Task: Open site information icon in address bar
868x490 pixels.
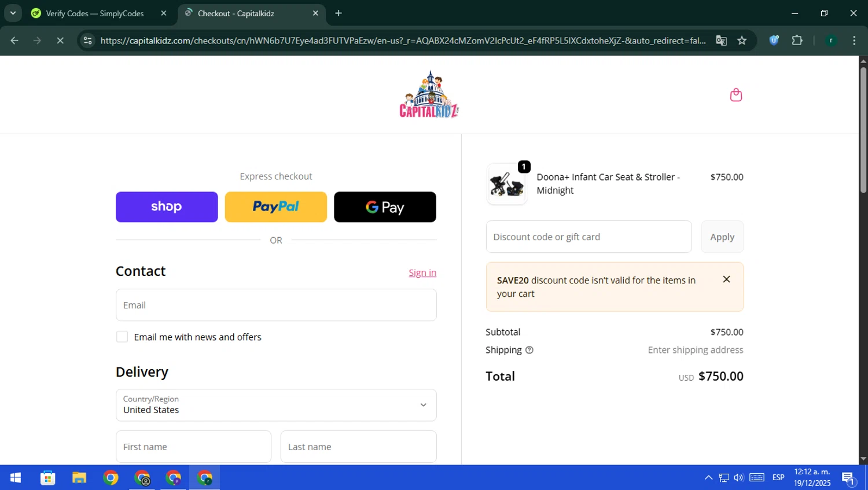Action: tap(87, 40)
